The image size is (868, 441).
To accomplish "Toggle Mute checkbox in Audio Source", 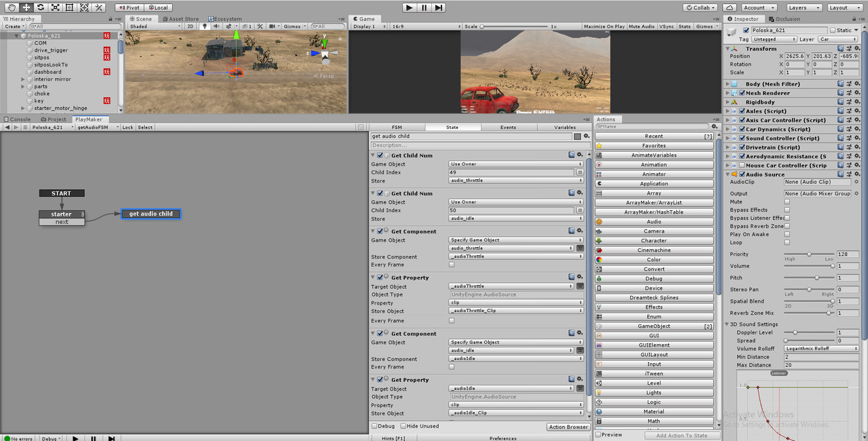I will (787, 202).
